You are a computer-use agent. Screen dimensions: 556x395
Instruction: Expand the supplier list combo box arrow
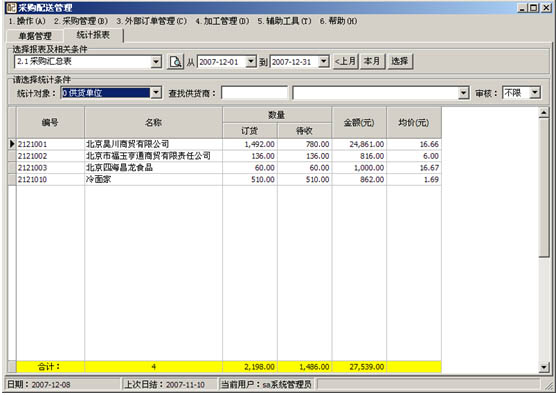click(x=463, y=93)
